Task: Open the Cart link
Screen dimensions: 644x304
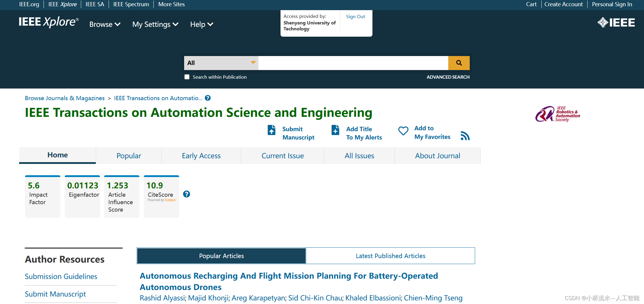Action: point(531,4)
